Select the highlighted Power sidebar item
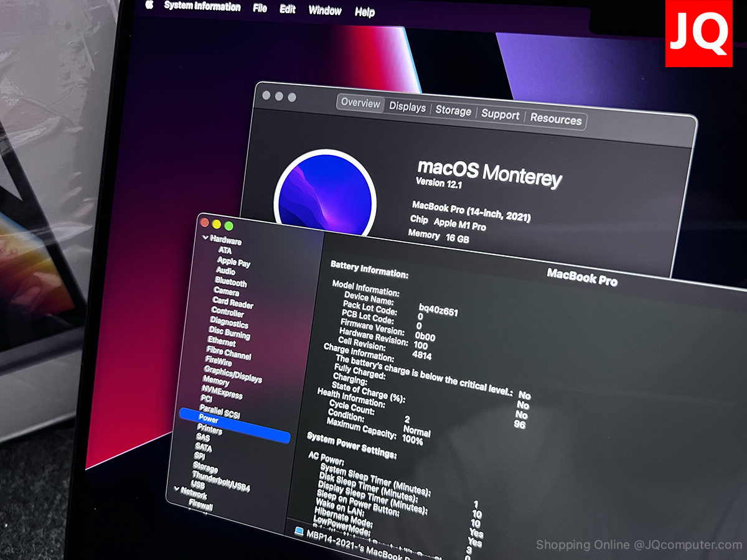 tap(234, 424)
